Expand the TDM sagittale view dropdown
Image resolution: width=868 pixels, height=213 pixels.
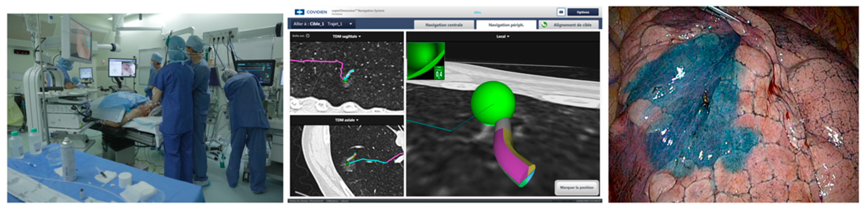point(347,36)
